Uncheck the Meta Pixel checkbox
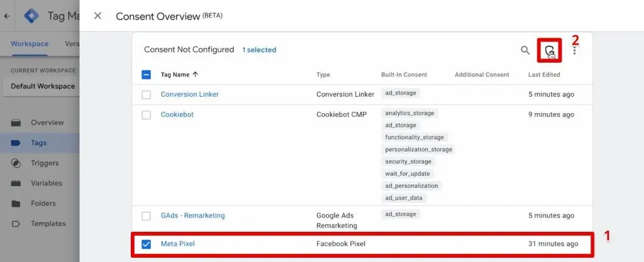Screen dimensions: 644x262 tap(146, 244)
